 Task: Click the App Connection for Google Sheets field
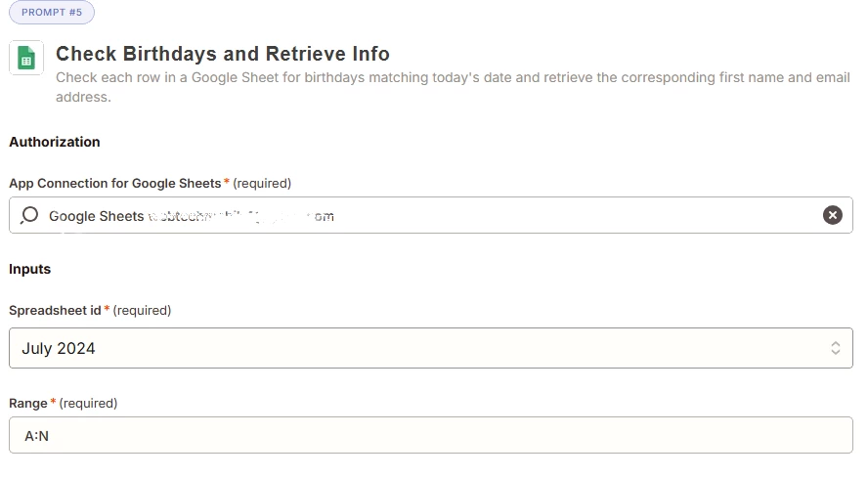click(x=431, y=215)
